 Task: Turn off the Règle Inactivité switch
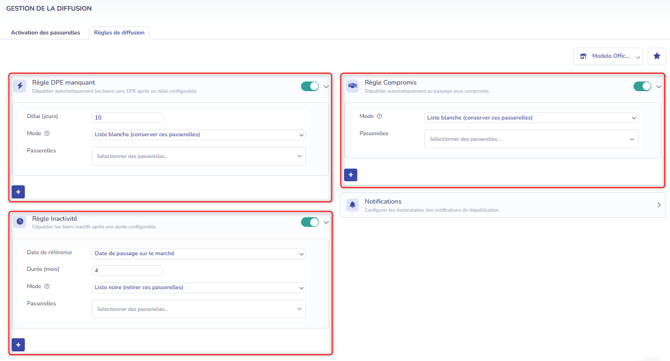pos(310,222)
